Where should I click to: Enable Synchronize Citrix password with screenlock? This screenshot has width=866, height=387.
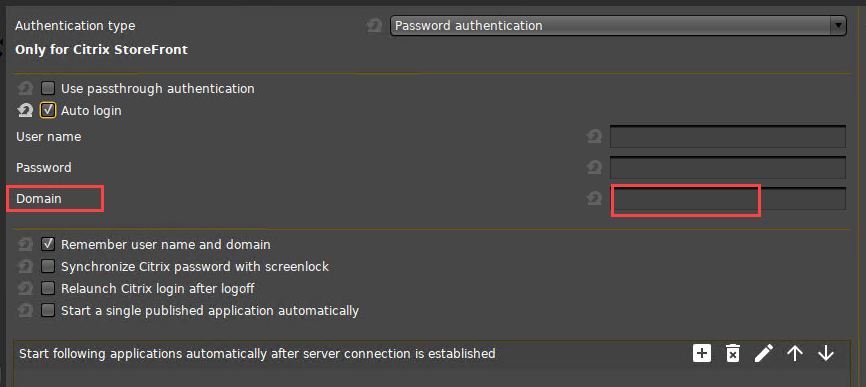(48, 267)
